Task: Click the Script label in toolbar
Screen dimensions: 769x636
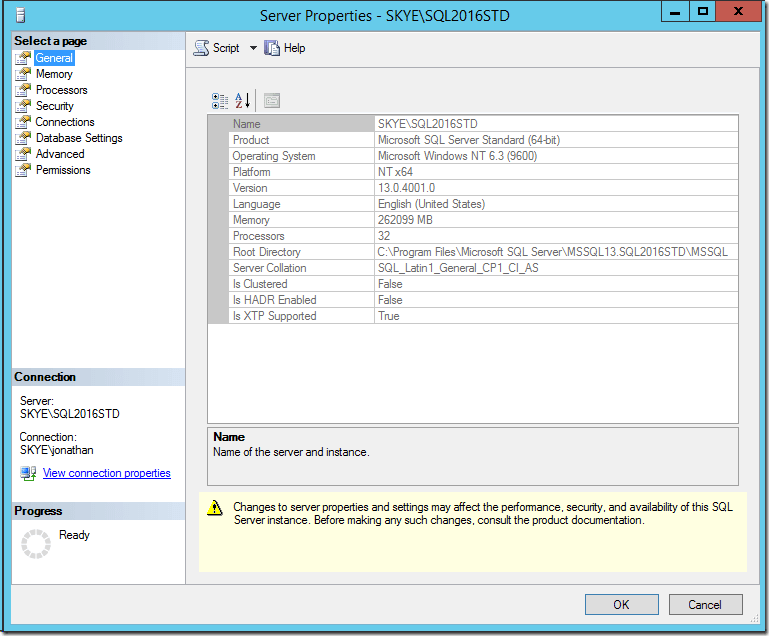Action: (x=226, y=48)
